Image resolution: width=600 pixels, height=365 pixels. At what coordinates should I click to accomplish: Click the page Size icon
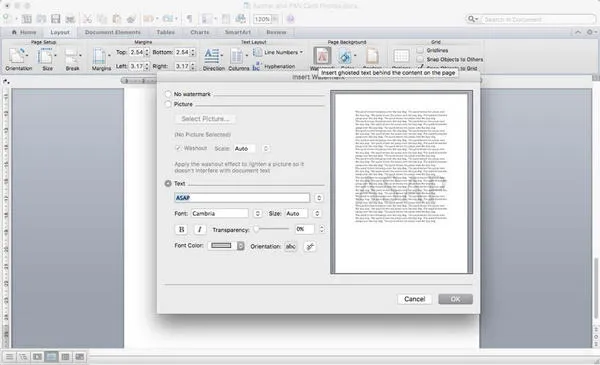pyautogui.click(x=45, y=56)
